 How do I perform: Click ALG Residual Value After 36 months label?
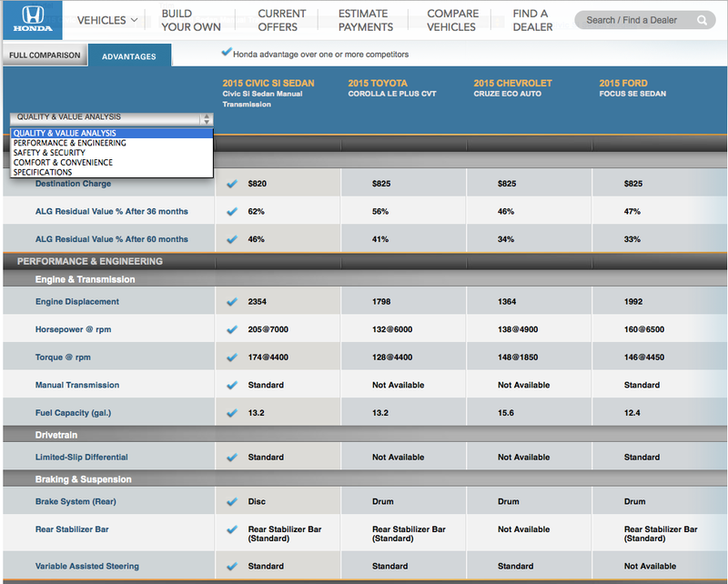[x=111, y=211]
